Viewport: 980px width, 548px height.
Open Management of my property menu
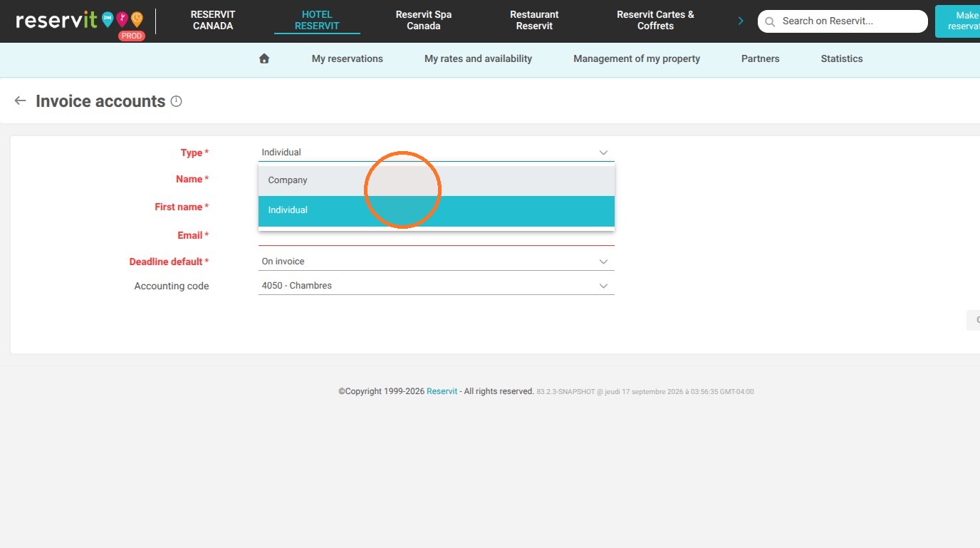click(x=637, y=59)
